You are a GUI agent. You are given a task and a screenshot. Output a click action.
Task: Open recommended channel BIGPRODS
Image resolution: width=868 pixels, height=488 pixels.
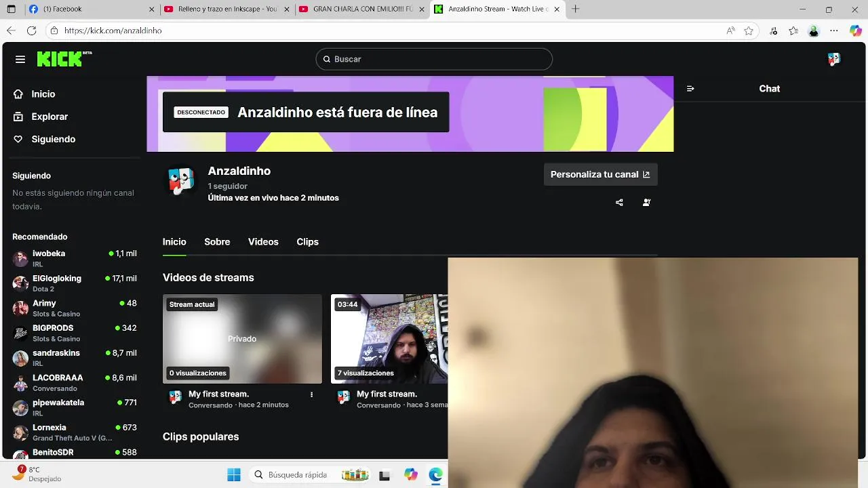(x=75, y=333)
